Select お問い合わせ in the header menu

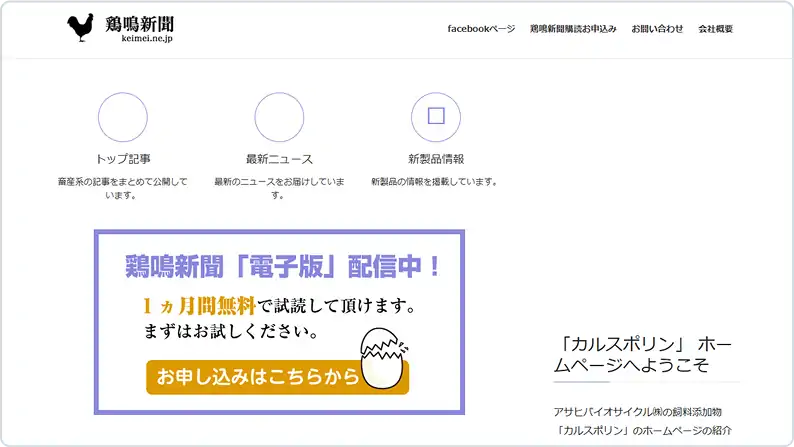(657, 29)
